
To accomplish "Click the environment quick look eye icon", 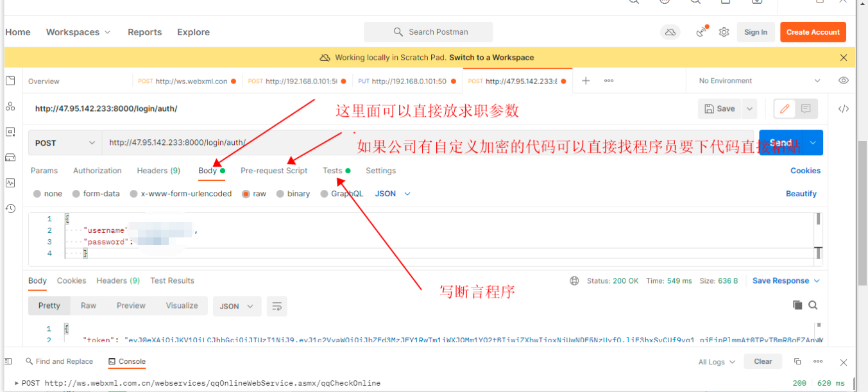I will tap(844, 81).
